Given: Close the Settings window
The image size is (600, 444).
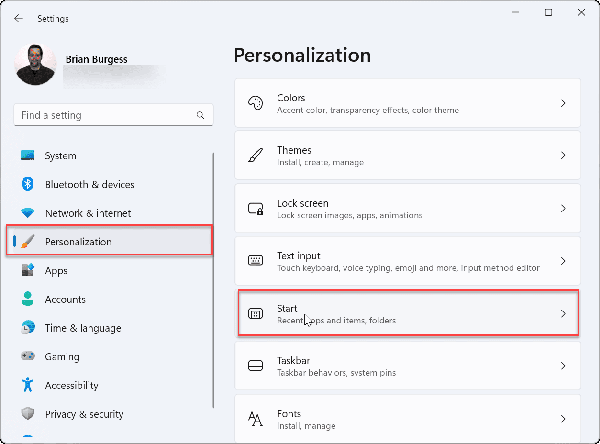Looking at the screenshot, I should pyautogui.click(x=581, y=12).
